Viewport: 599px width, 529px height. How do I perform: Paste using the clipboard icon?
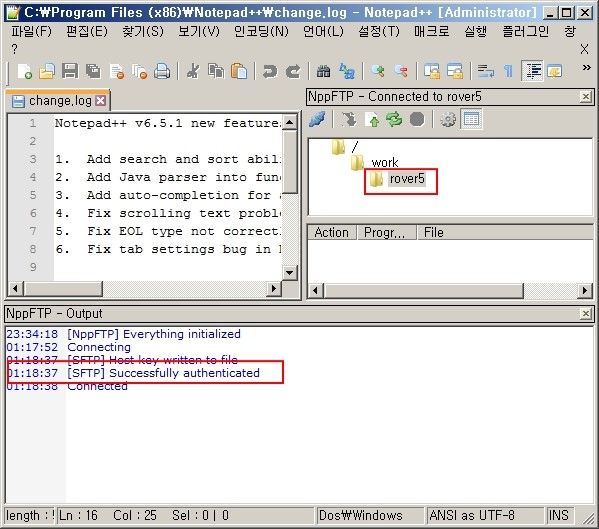(x=239, y=71)
